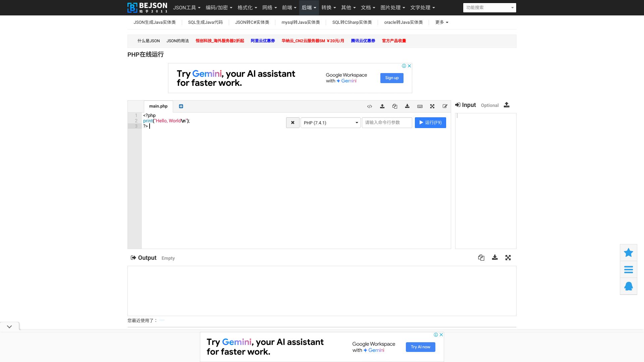Select the main.php file tab

point(158,106)
